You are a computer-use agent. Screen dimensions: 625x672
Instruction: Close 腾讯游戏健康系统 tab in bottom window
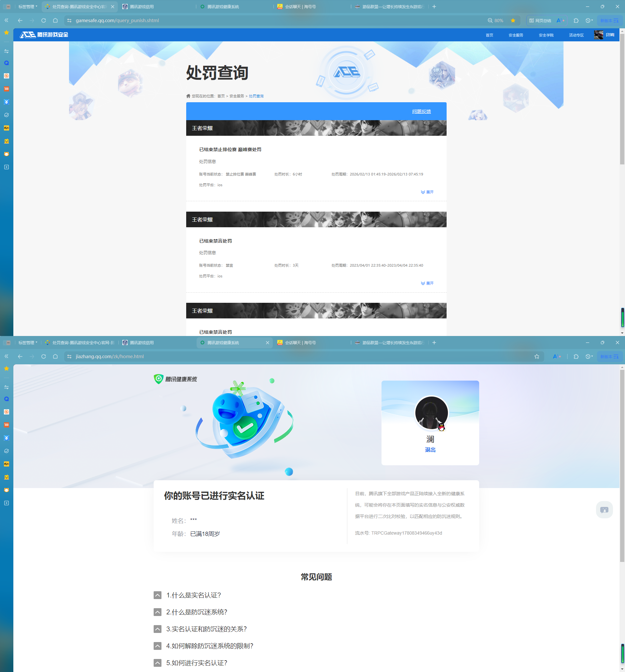pos(268,343)
